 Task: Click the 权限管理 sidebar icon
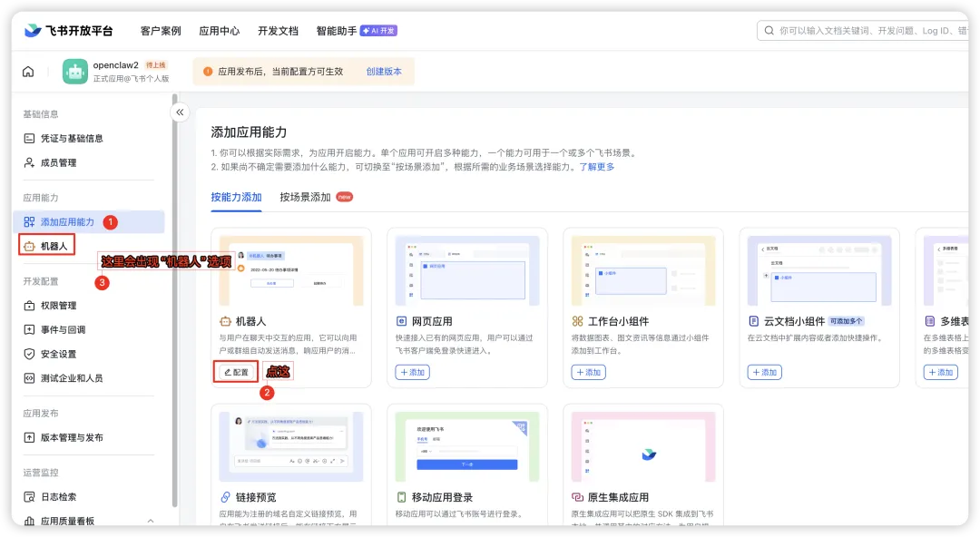(29, 306)
